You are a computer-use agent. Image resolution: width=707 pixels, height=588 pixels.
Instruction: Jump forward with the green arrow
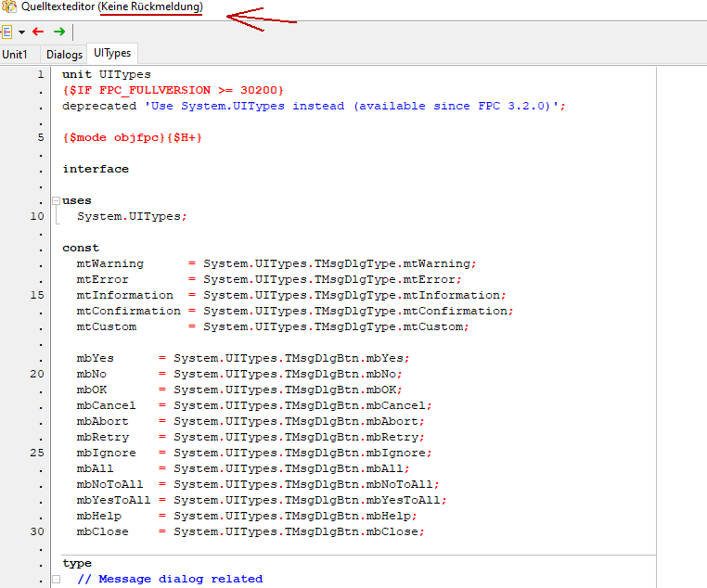[59, 32]
